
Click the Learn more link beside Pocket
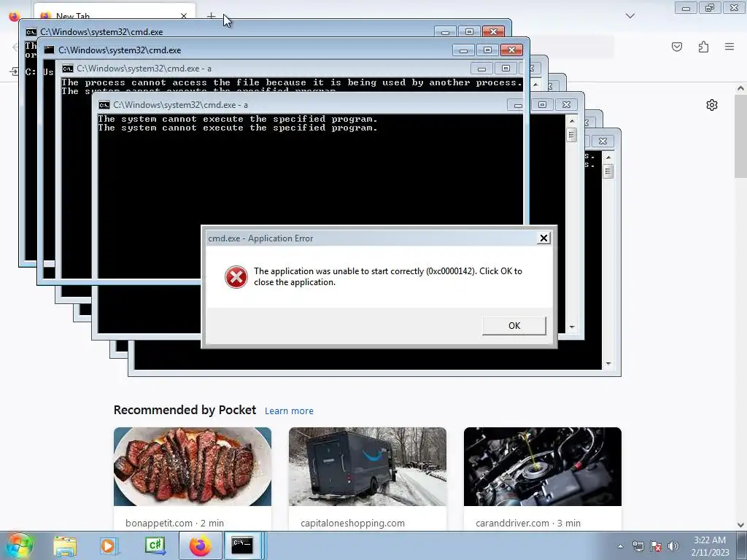tap(289, 411)
